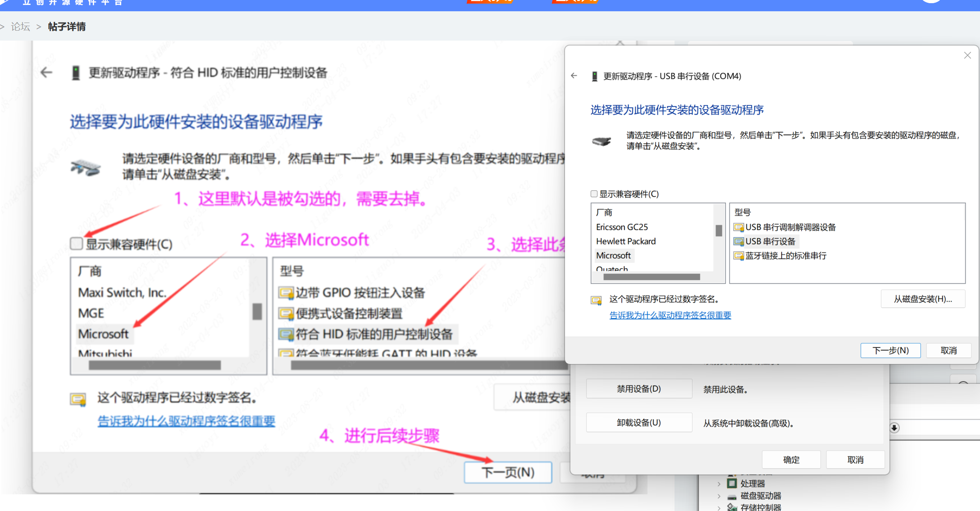The image size is (980, 511).
Task: Go back in USB serial driver dialog
Action: pos(574,76)
